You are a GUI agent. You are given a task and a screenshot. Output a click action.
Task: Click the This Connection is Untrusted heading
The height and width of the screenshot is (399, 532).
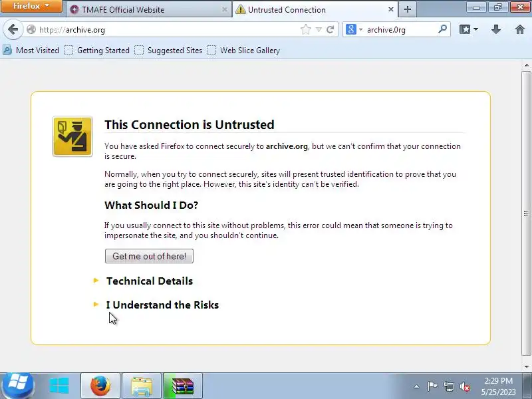point(190,124)
